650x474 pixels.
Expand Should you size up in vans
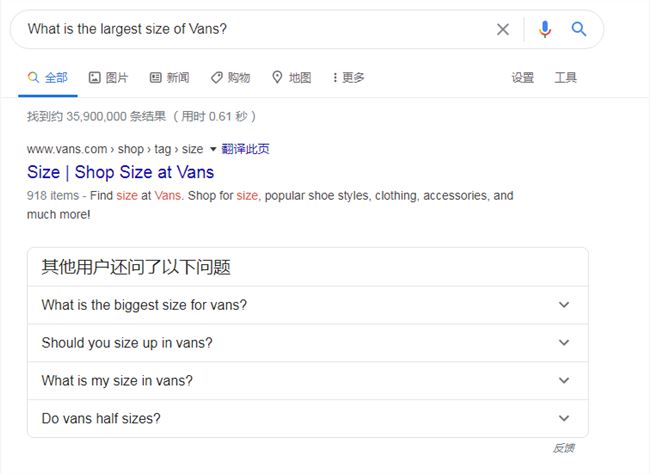(x=308, y=343)
